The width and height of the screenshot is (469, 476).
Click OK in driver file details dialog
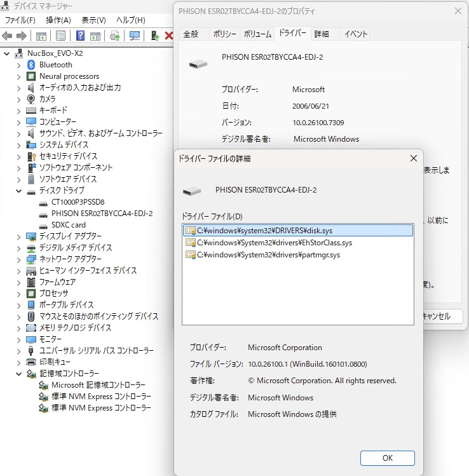point(387,458)
